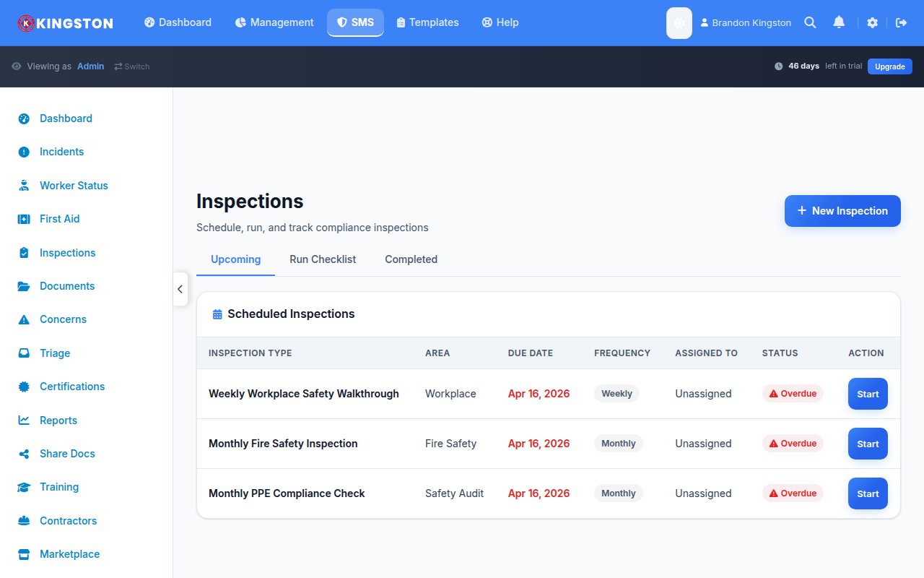Click the Concerns warning triangle icon
Image resolution: width=924 pixels, height=578 pixels.
pyautogui.click(x=24, y=319)
